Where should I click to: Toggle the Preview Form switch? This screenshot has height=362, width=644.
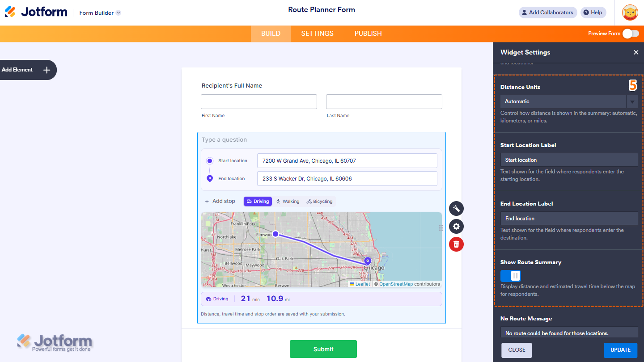[x=631, y=34]
